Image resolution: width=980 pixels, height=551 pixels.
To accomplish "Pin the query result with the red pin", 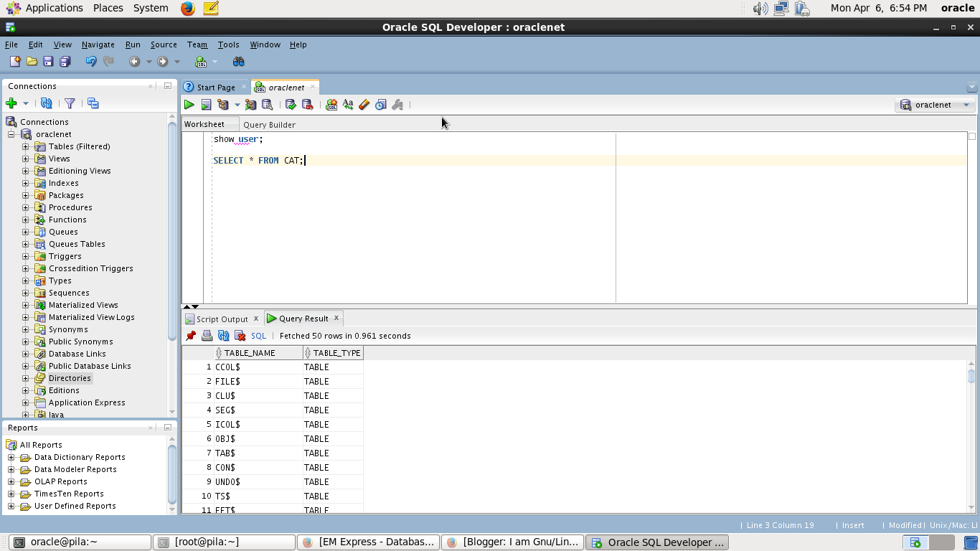I will click(x=191, y=336).
